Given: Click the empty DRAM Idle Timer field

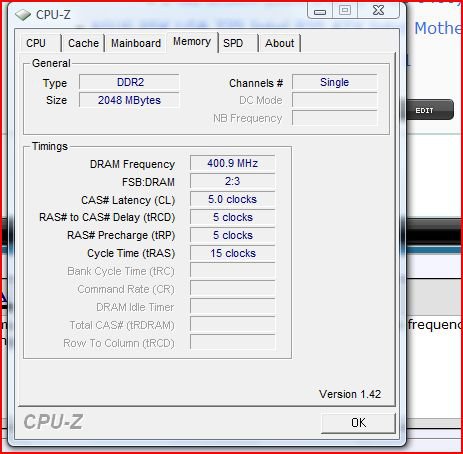Looking at the screenshot, I should click(x=233, y=307).
